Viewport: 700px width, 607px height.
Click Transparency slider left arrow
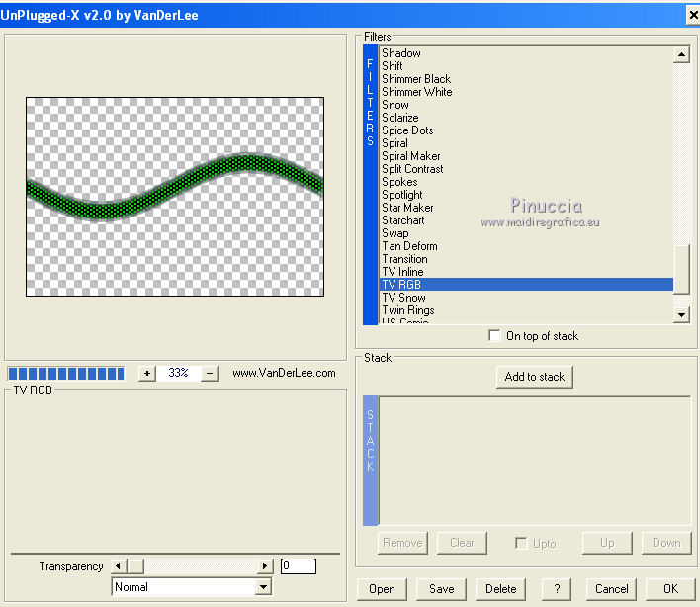point(119,565)
